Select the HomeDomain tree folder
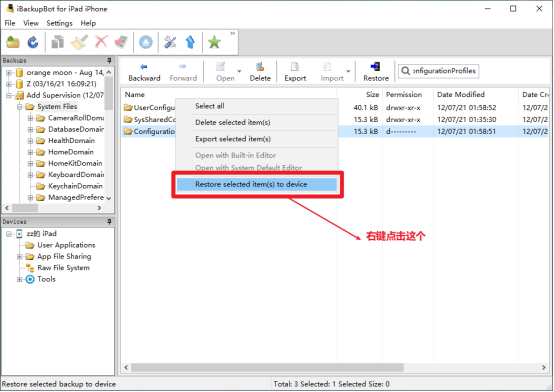The width and height of the screenshot is (554, 392). [71, 152]
